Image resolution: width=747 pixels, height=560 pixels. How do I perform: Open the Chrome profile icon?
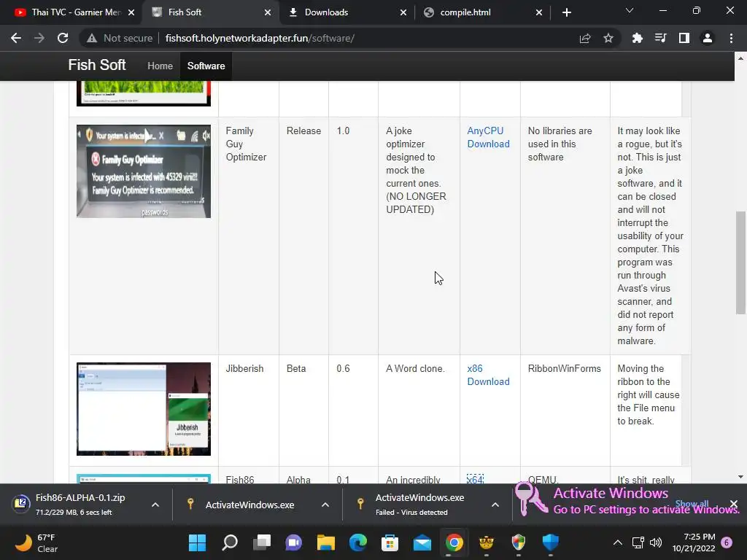click(708, 38)
